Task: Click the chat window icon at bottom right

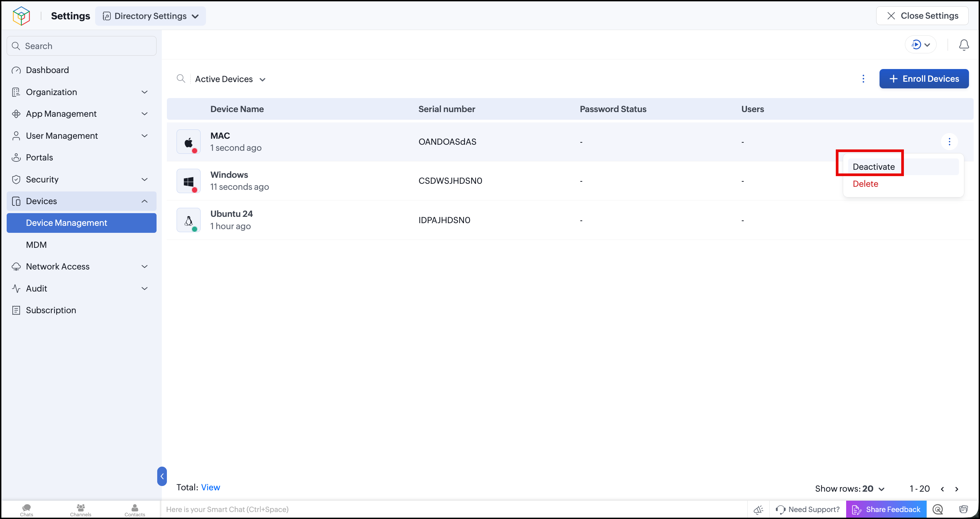Action: pyautogui.click(x=963, y=510)
